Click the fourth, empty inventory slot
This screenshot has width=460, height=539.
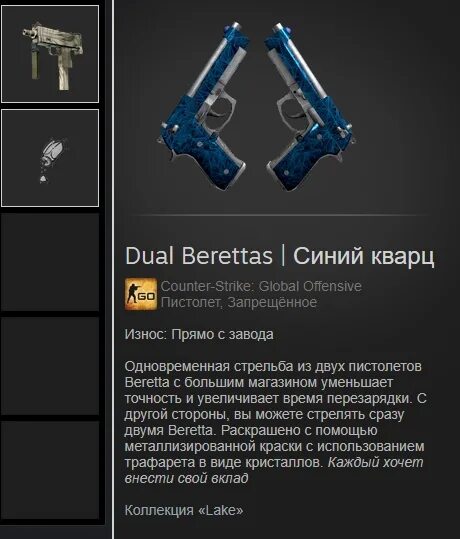pos(50,366)
